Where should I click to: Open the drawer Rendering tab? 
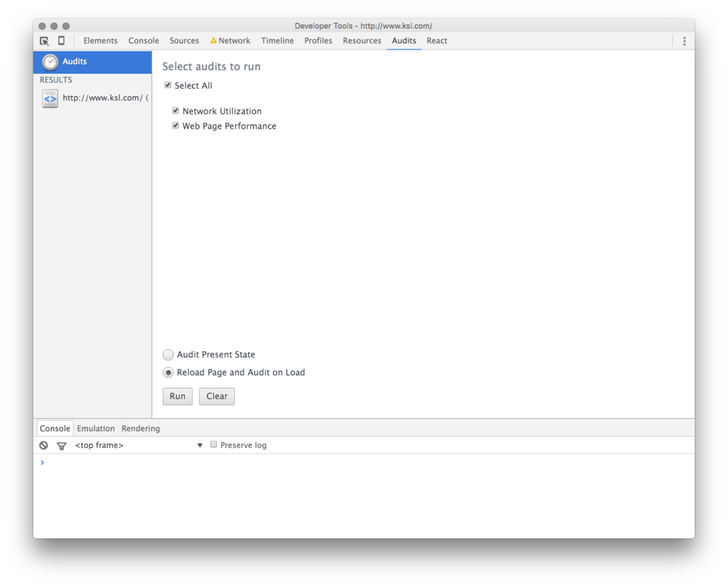pyautogui.click(x=141, y=428)
